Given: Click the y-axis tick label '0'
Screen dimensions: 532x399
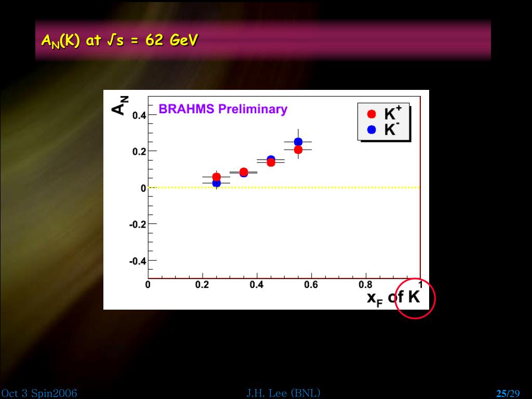Looking at the screenshot, I should pos(143,188).
